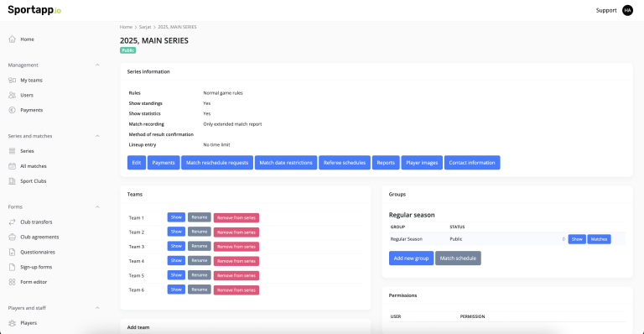Click the Form editor grid icon
Screen dimensions: 644x334
(x=12, y=282)
